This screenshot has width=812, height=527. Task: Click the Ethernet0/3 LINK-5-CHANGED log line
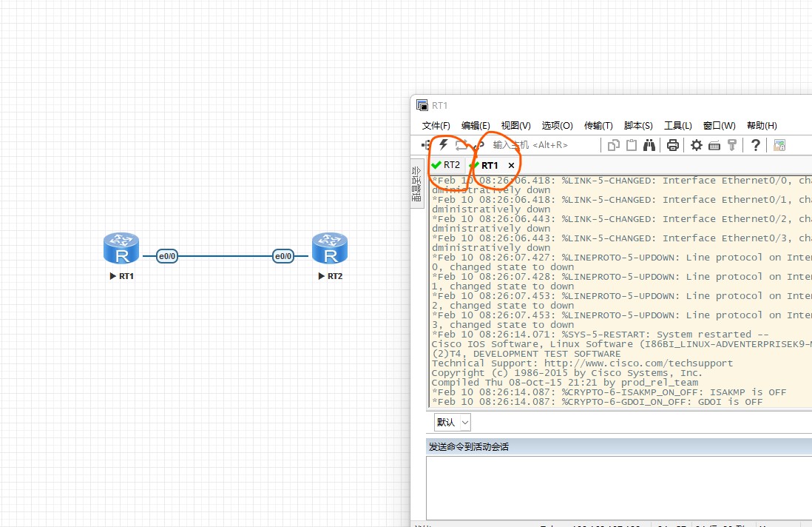click(x=621, y=238)
